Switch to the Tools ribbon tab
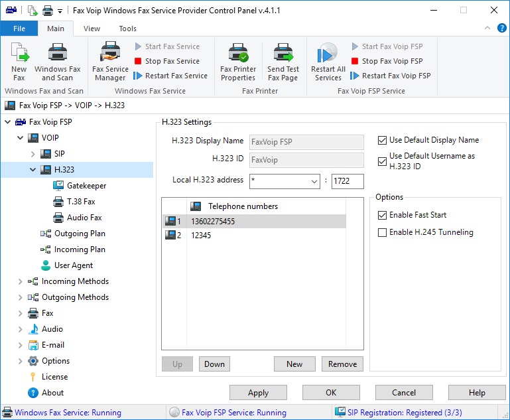Viewport: 510px width, 420px height. coord(127,29)
